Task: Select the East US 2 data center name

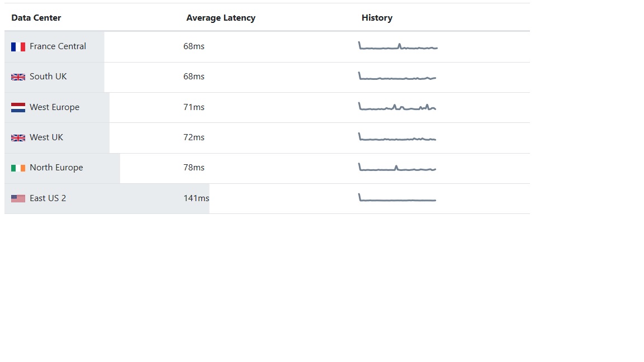Action: (x=48, y=198)
